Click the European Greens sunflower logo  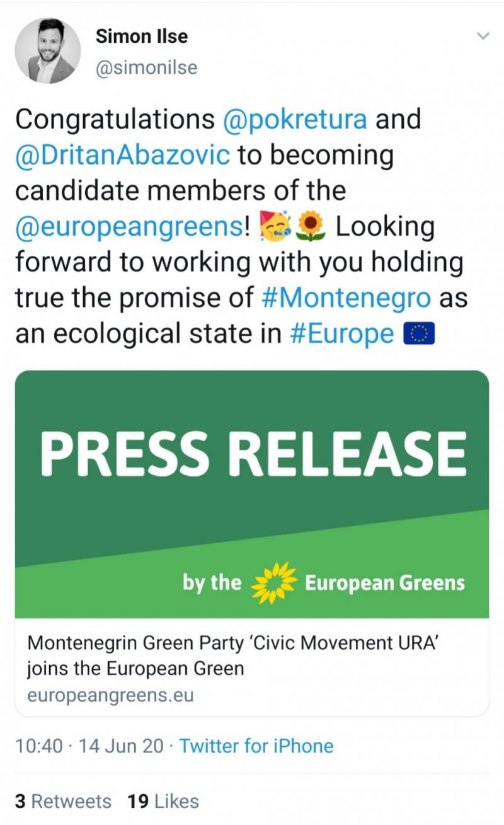[x=273, y=583]
